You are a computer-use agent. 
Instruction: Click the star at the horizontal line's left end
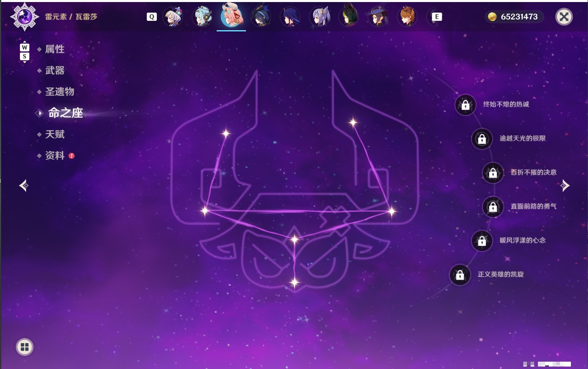[x=205, y=211]
